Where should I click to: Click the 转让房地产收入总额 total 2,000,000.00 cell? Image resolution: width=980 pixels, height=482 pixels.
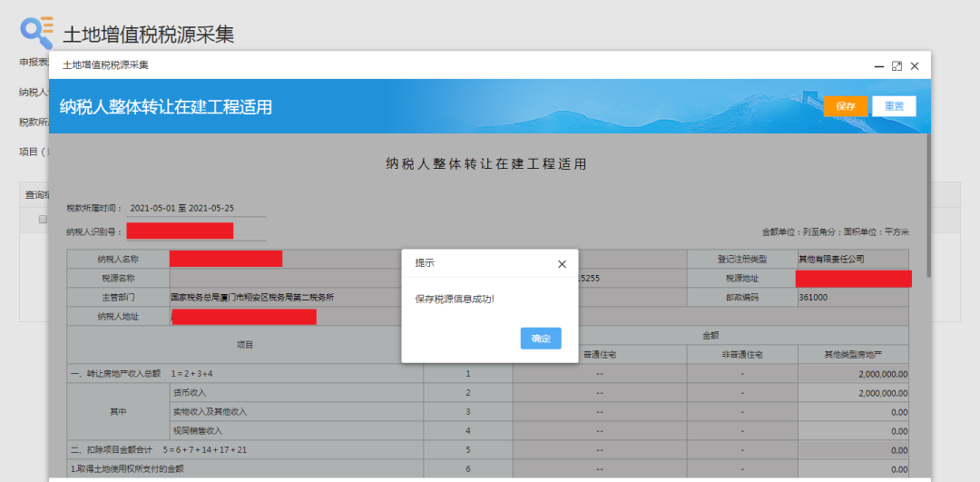click(853, 374)
